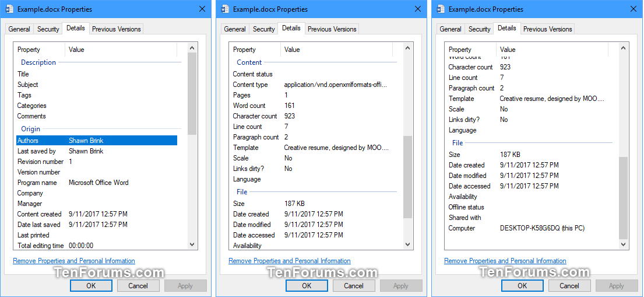Select the Authors row in left window
Viewport: 644px width, 297px height.
(97, 141)
